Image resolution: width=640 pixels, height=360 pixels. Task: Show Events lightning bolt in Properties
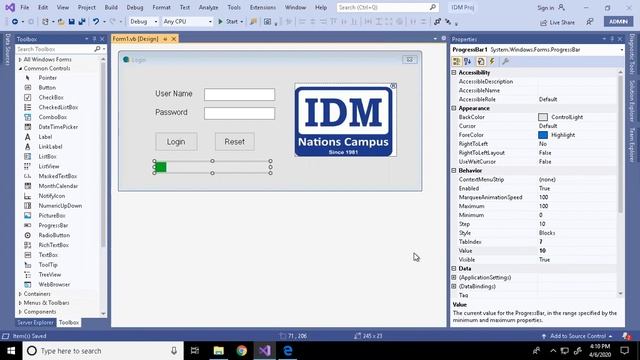pos(492,61)
